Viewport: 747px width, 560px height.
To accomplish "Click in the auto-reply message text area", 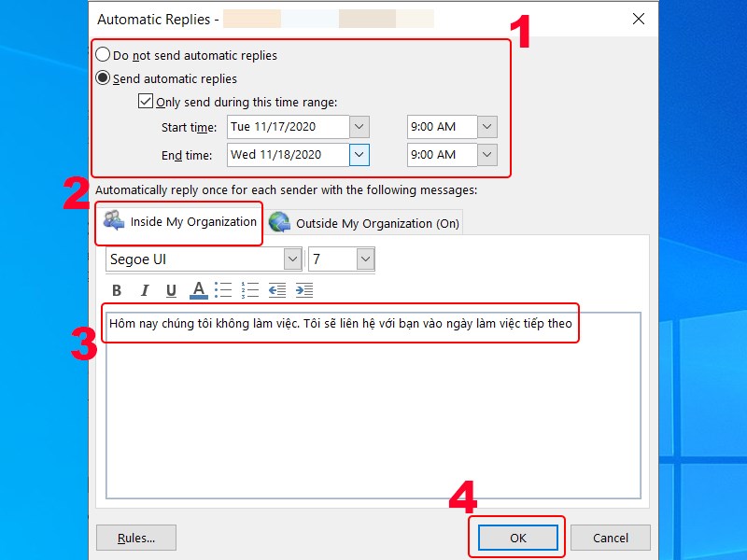I will pos(373,405).
